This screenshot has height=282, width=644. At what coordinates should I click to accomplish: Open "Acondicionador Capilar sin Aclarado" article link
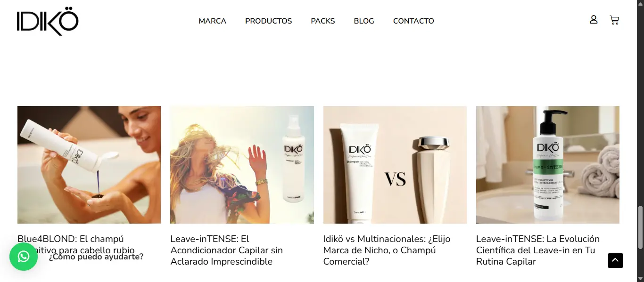227,250
